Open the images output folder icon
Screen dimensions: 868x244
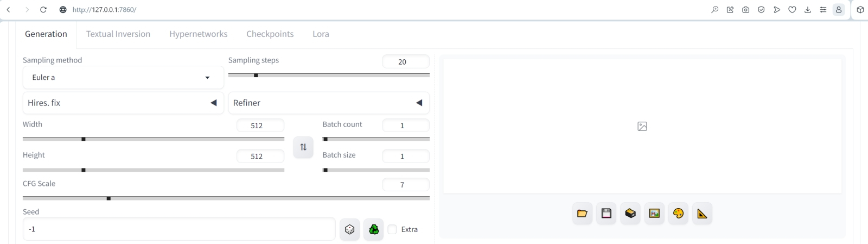click(x=582, y=214)
